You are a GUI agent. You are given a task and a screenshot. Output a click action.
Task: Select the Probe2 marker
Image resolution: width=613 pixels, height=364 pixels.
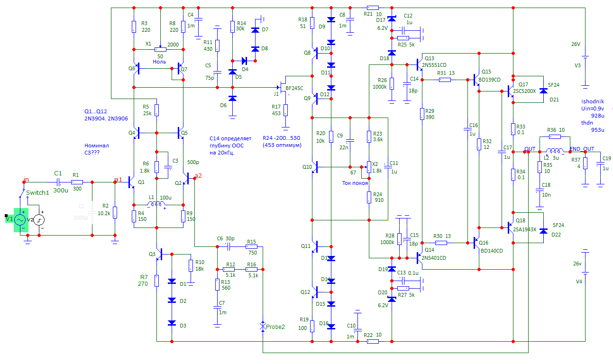(x=263, y=326)
